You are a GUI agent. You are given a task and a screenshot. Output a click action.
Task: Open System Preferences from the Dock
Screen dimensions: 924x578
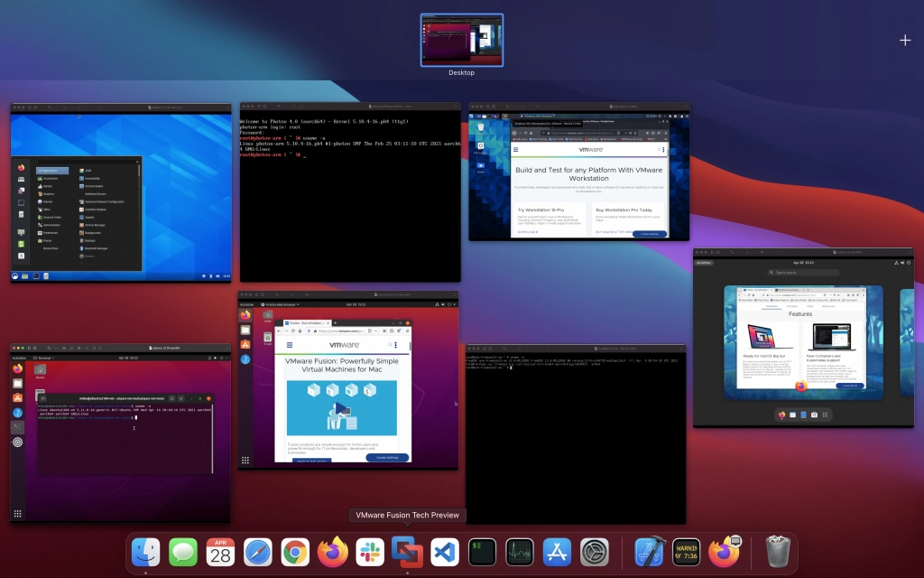595,552
